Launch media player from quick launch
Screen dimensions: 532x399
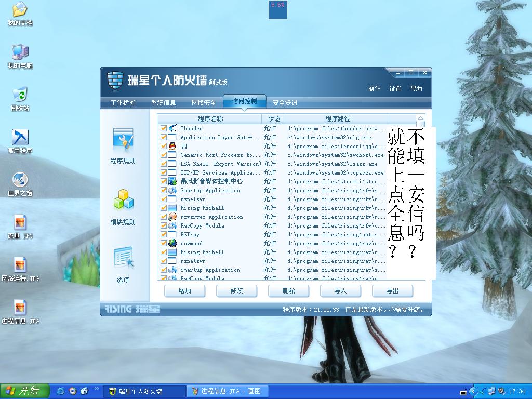pos(73,391)
